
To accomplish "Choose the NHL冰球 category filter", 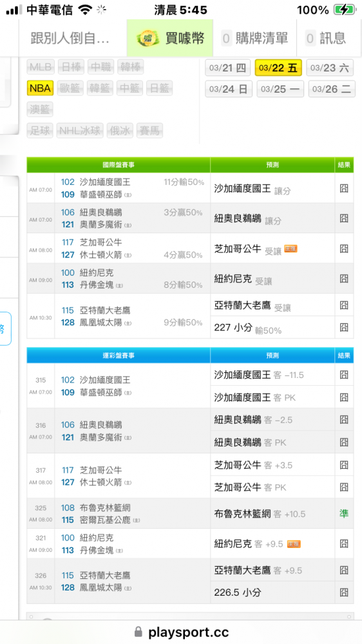I will pyautogui.click(x=80, y=131).
